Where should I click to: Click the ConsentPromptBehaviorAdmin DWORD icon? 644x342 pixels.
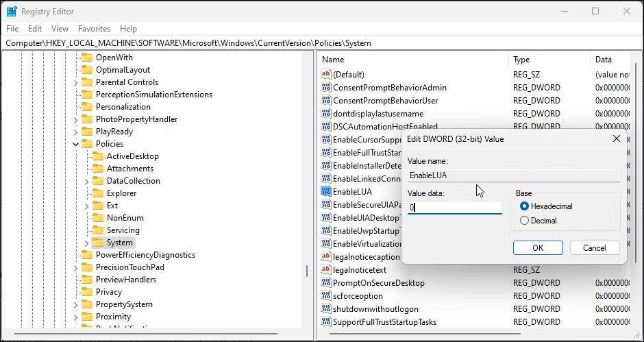coord(325,88)
